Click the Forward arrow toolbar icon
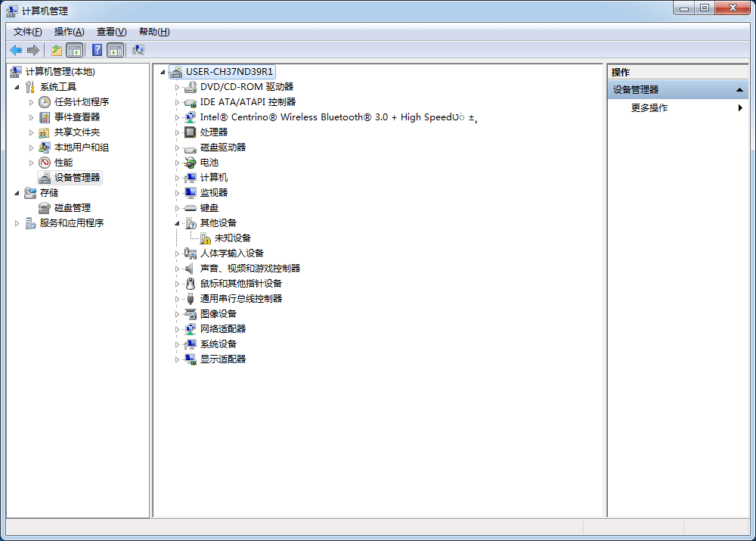 click(33, 50)
